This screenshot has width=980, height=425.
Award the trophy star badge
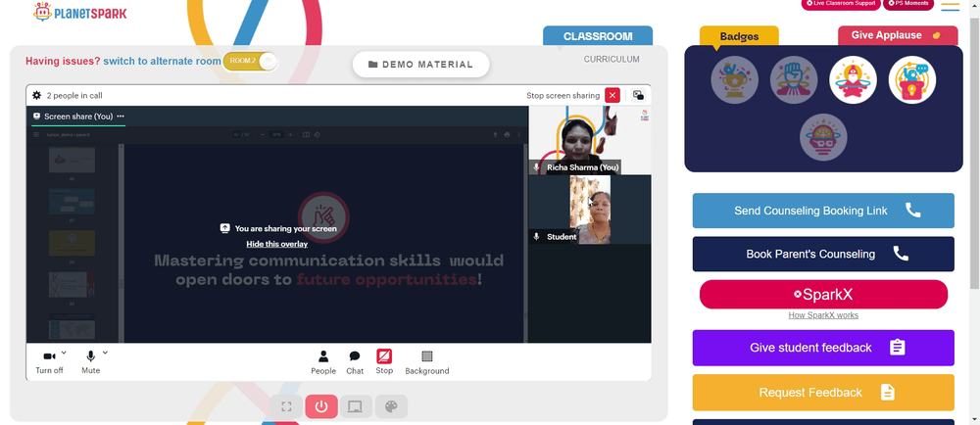click(x=734, y=80)
